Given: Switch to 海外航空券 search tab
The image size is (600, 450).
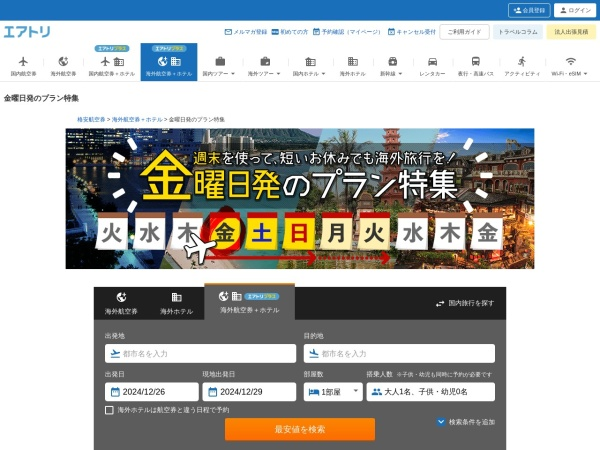Looking at the screenshot, I should [x=121, y=303].
